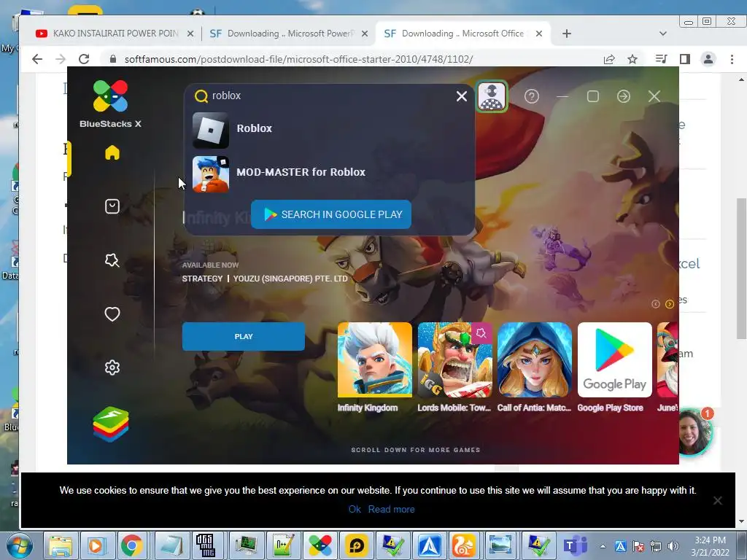Open BlueStacks X taskbar icon
This screenshot has height=560, width=747.
point(320,545)
